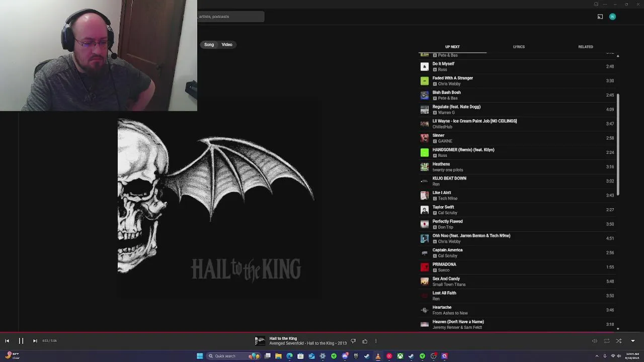Click the search songs, artists, podcasts field
644x362 pixels.
point(230,17)
